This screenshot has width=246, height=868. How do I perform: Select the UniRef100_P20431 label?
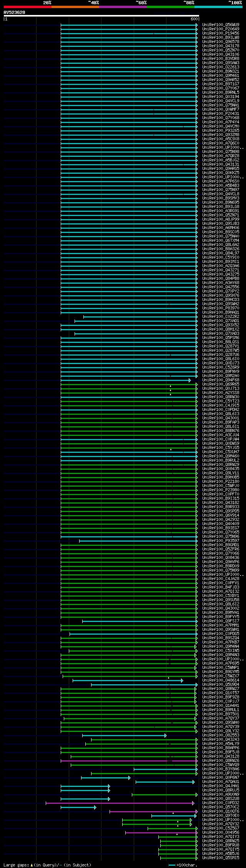click(x=221, y=113)
